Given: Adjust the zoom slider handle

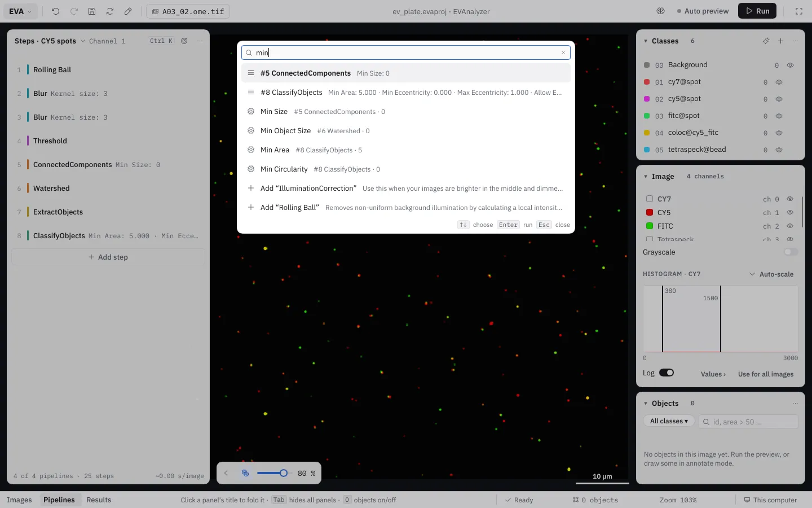Looking at the screenshot, I should (x=284, y=473).
